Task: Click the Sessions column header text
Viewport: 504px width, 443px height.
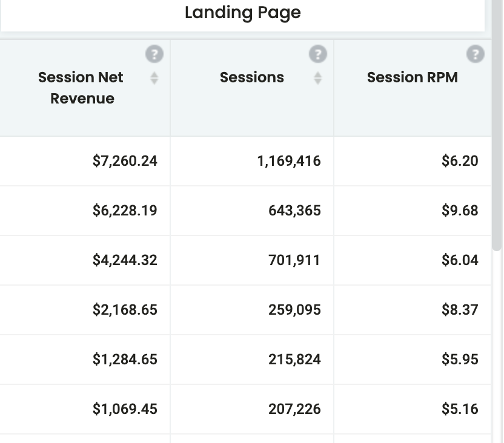Action: (x=251, y=77)
